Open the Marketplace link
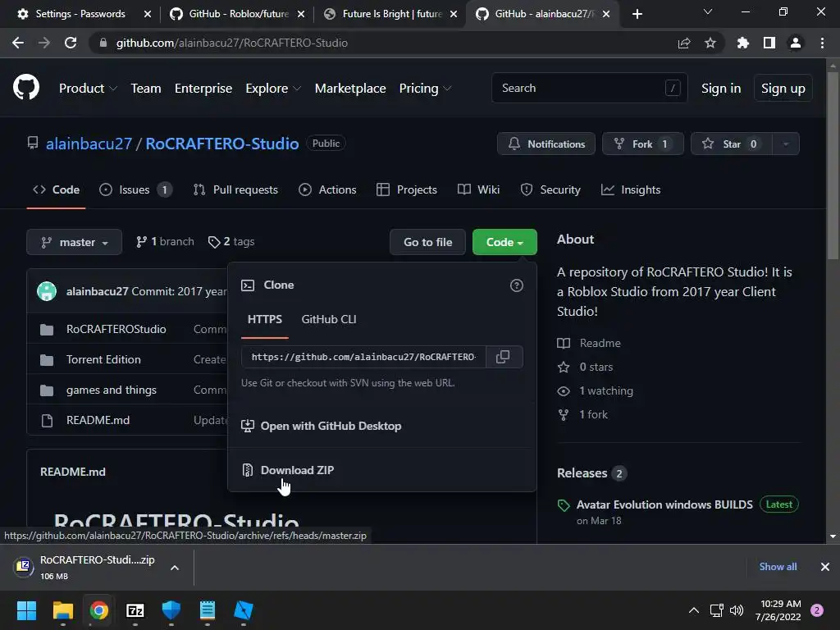840x630 pixels. point(350,89)
